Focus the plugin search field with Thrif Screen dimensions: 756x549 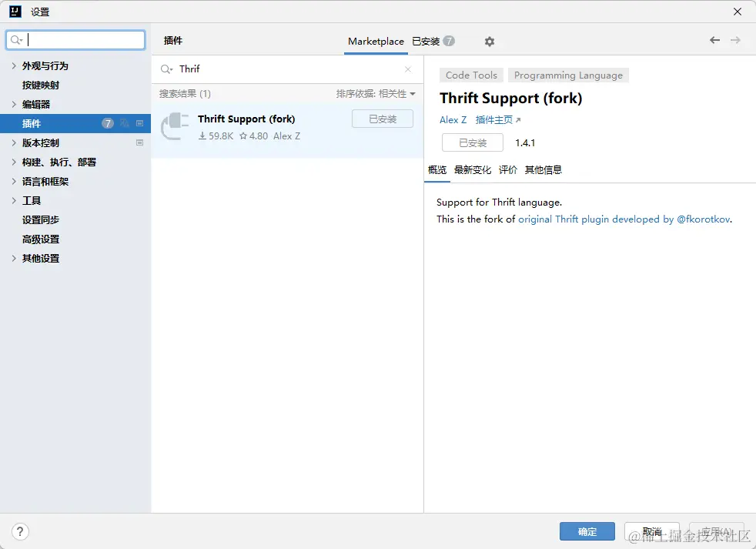coord(287,69)
